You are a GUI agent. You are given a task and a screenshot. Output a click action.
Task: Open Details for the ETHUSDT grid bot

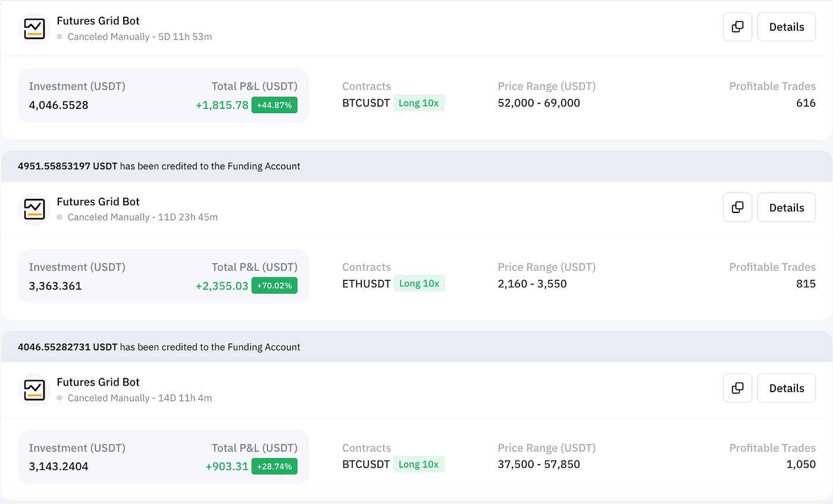[x=786, y=207]
